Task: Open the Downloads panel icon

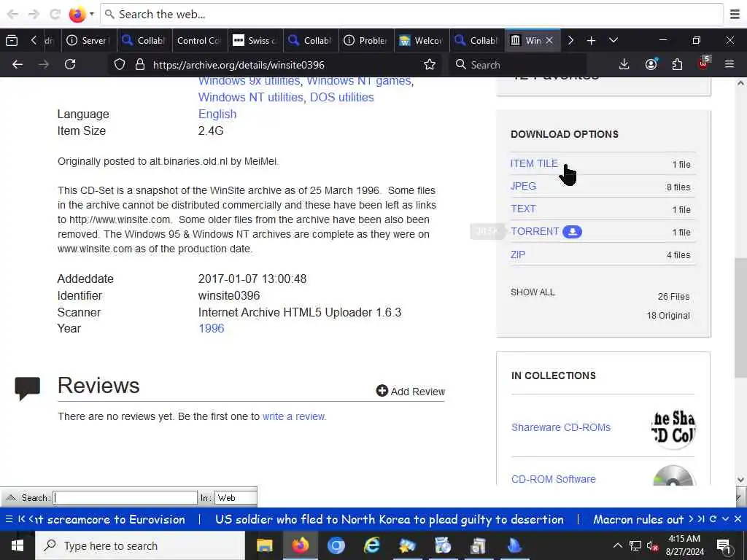Action: 624,64
